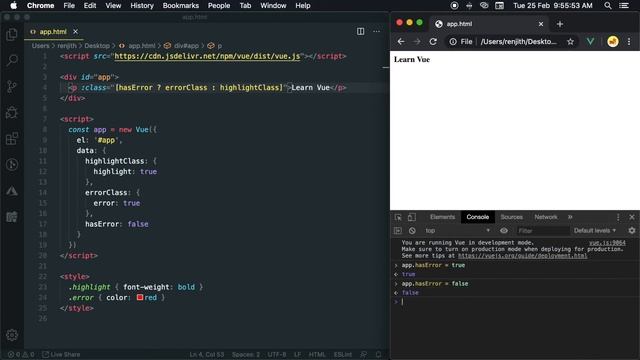Switch to the DevTools Elements tab

click(x=442, y=217)
